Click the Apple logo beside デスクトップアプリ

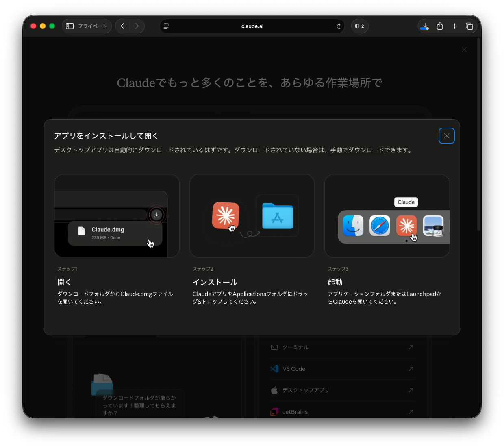(x=274, y=390)
